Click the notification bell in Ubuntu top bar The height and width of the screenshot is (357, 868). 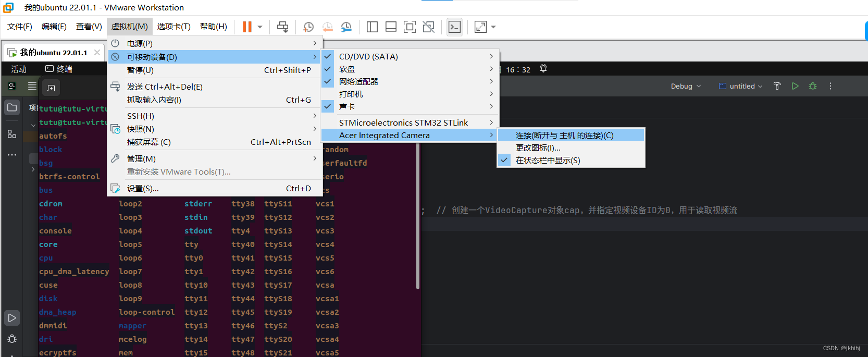pos(543,69)
